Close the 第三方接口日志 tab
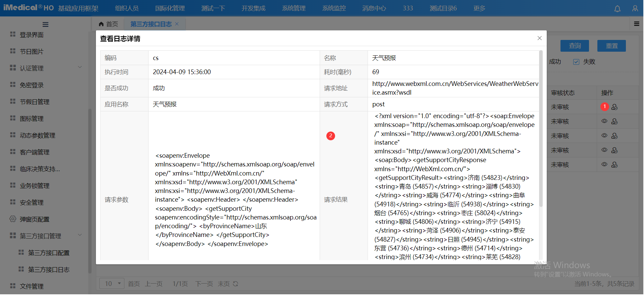The image size is (644, 297). 177,24
